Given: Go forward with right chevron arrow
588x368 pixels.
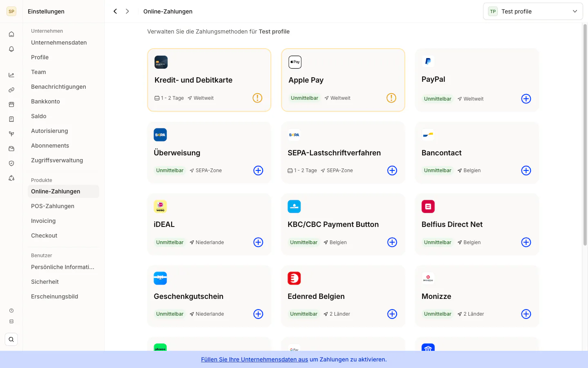Looking at the screenshot, I should coord(127,11).
